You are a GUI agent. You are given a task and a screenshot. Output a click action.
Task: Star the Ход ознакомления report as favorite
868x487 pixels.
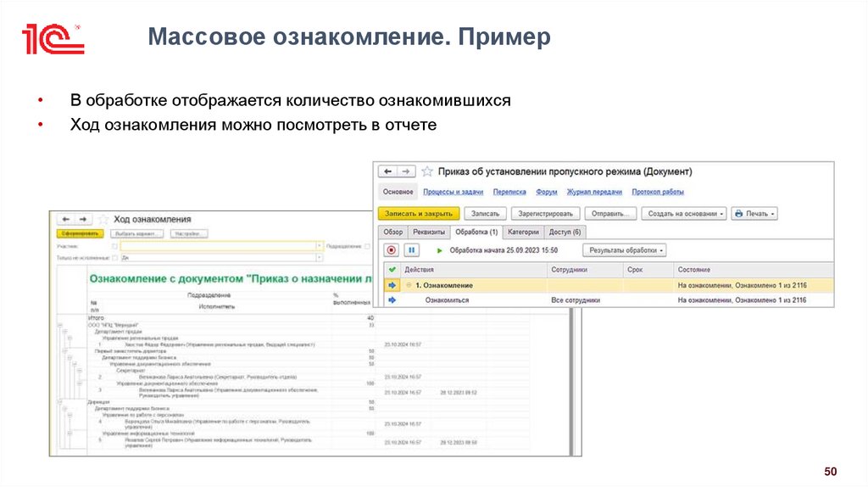click(103, 220)
